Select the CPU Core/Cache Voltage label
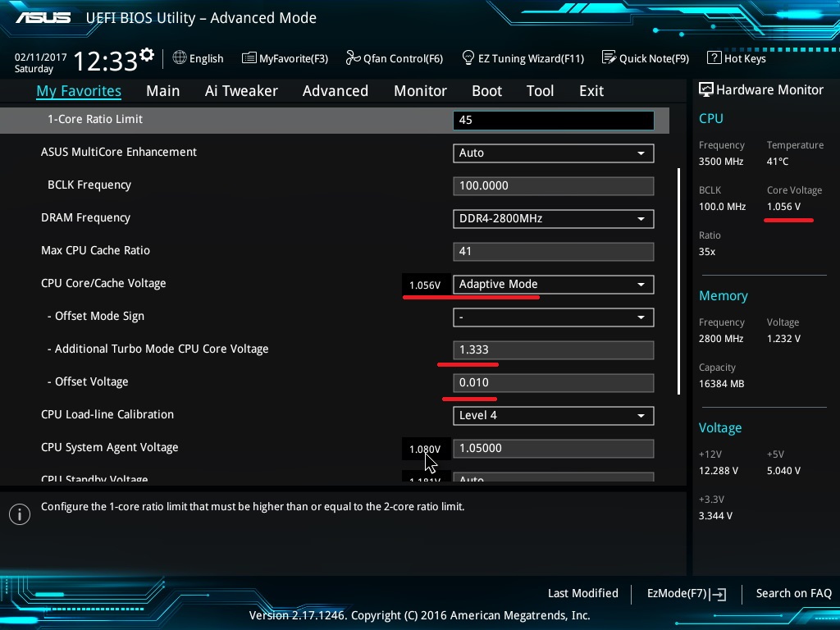 click(103, 283)
